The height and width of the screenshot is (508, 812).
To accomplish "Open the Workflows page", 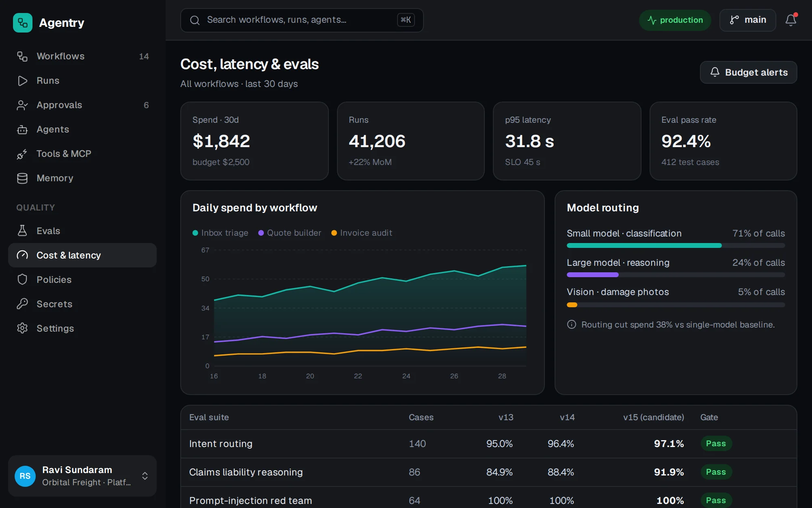I will point(82,56).
